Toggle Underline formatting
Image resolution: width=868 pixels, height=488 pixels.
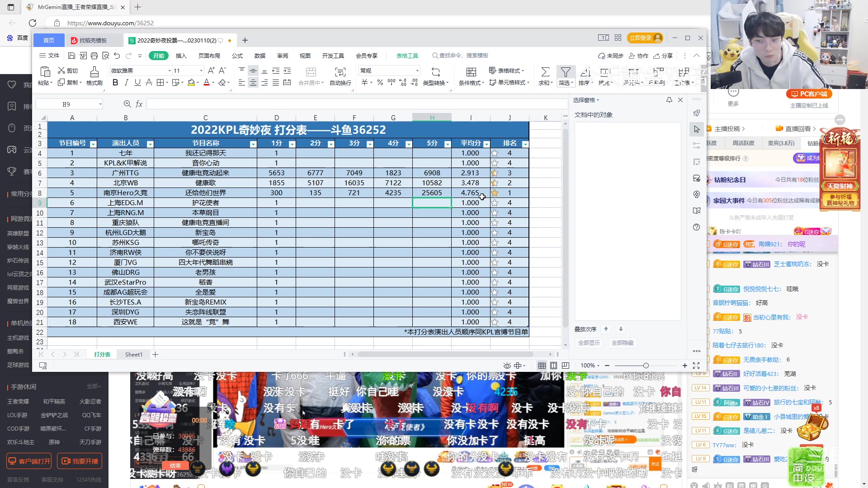click(x=137, y=83)
